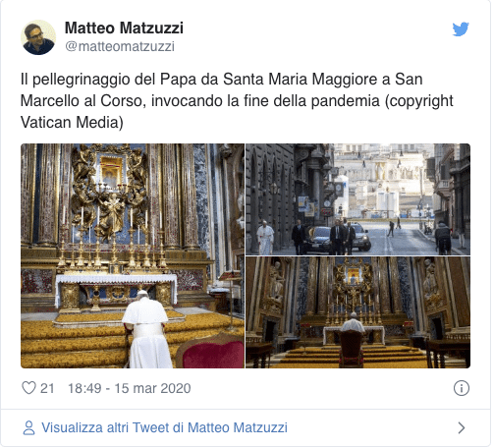The height and width of the screenshot is (448, 494).
Task: Click the blue Twitter bird logo
Action: pos(461,28)
